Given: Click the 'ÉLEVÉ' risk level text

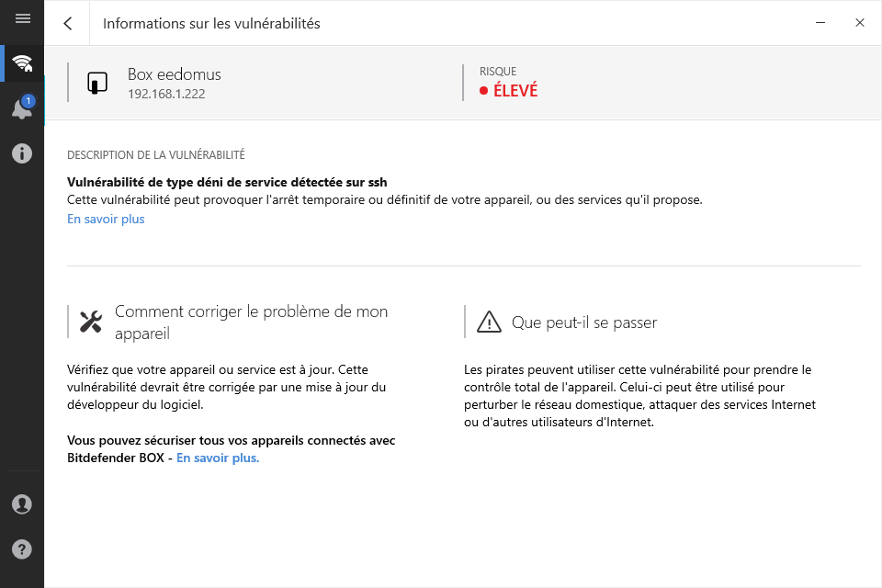Looking at the screenshot, I should click(515, 91).
